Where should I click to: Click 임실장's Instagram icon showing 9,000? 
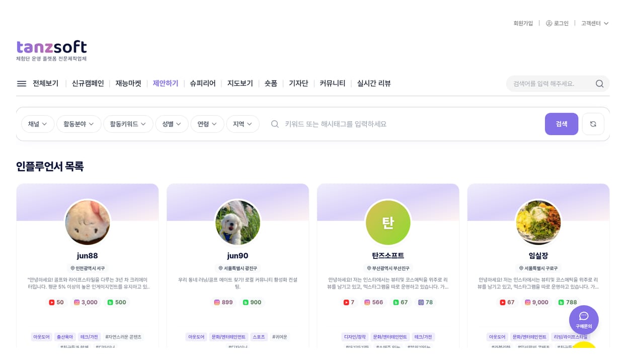tap(528, 302)
